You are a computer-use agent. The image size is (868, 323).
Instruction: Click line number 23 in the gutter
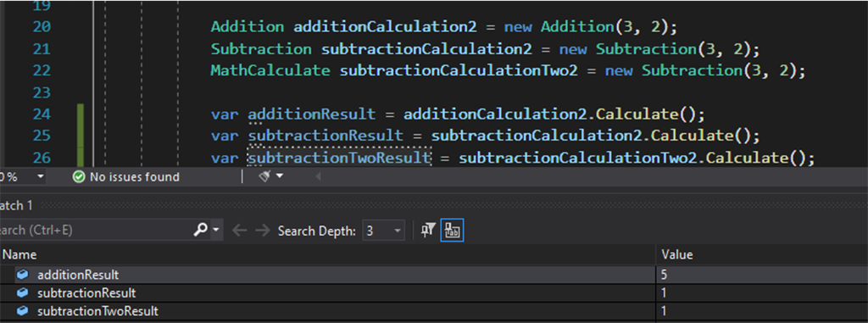click(x=41, y=92)
